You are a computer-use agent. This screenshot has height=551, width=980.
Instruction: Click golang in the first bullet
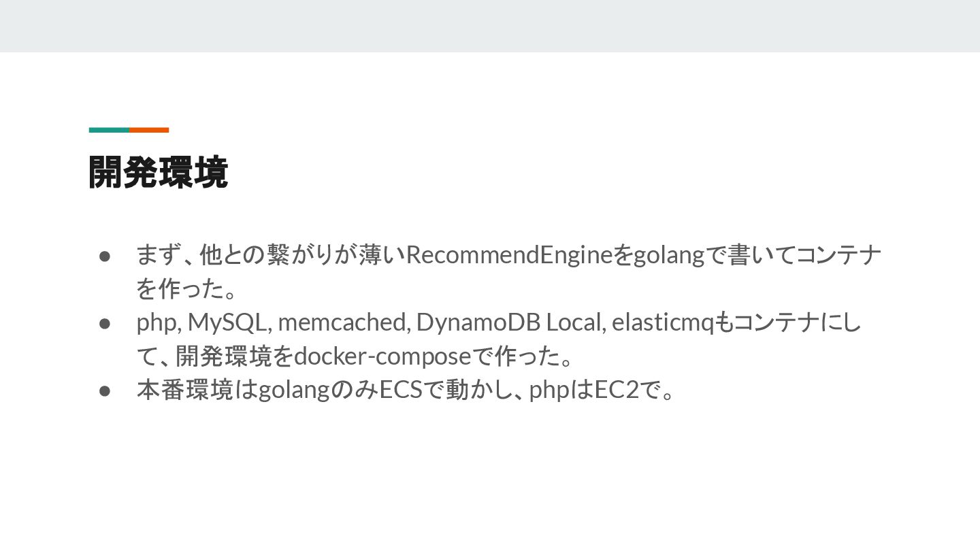click(669, 256)
